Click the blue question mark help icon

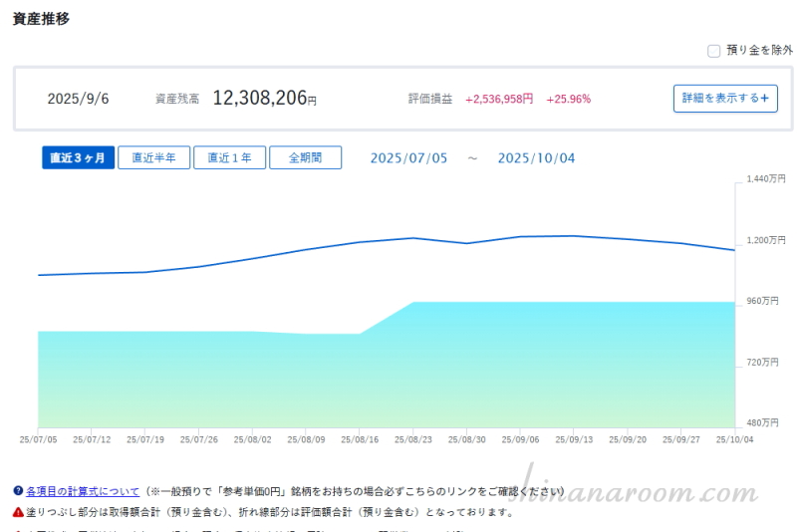[18, 491]
